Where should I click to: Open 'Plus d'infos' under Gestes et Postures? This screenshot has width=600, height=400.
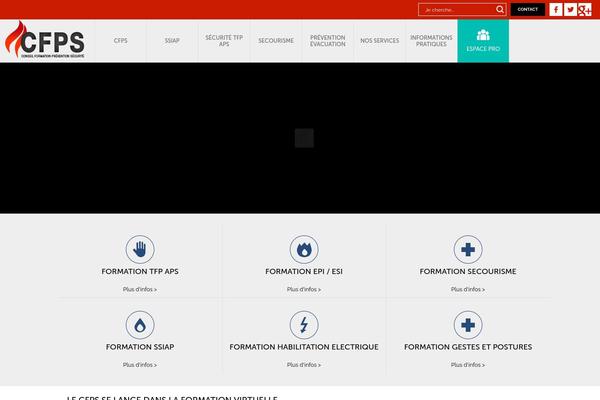pos(468,365)
